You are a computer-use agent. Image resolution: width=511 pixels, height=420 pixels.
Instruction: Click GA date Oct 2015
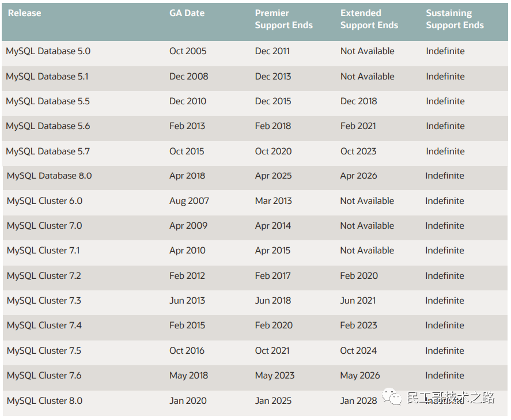pyautogui.click(x=187, y=151)
